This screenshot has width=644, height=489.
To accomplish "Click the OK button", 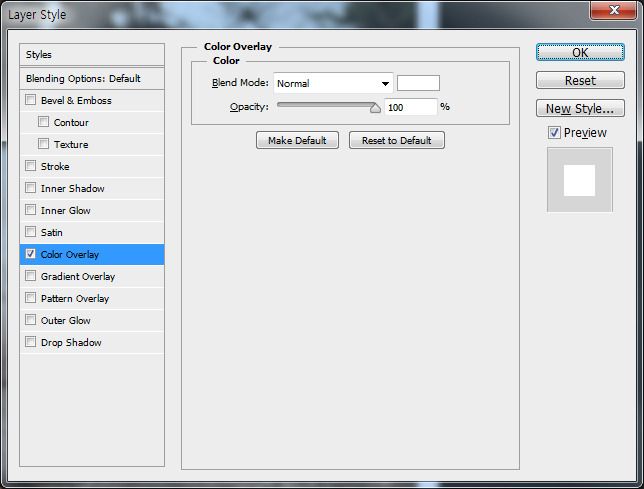I will click(580, 53).
